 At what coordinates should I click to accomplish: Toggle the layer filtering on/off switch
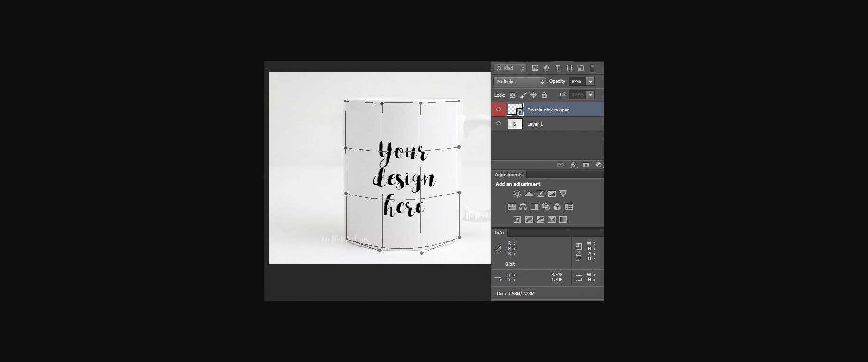(592, 68)
